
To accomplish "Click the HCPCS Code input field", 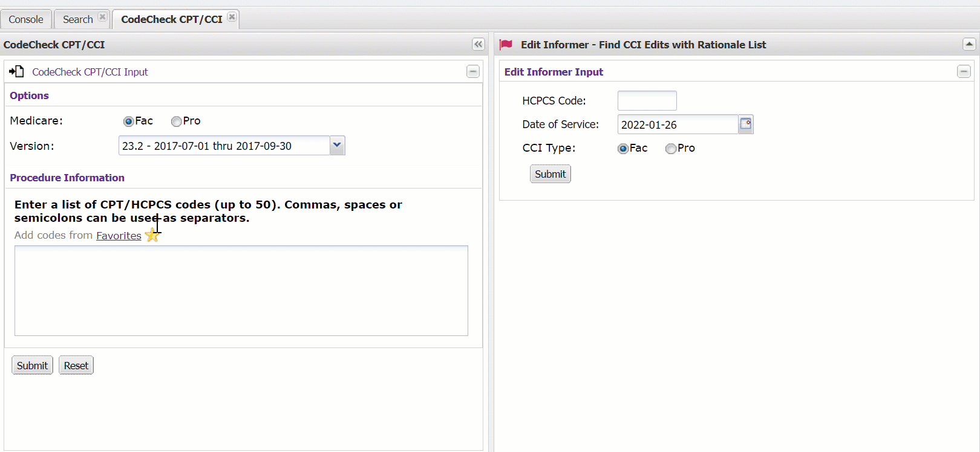I will (x=647, y=101).
